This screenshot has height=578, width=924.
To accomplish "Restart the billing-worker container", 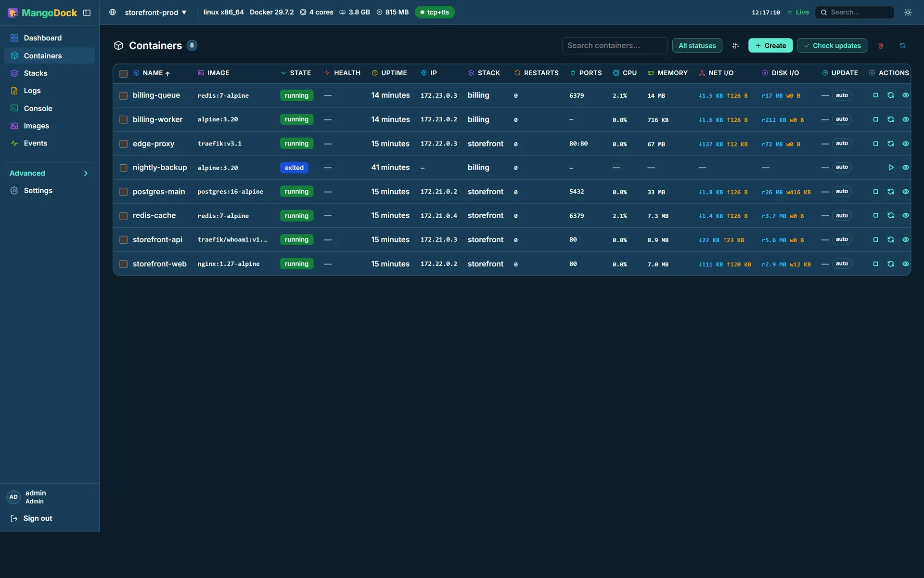I will [x=890, y=119].
